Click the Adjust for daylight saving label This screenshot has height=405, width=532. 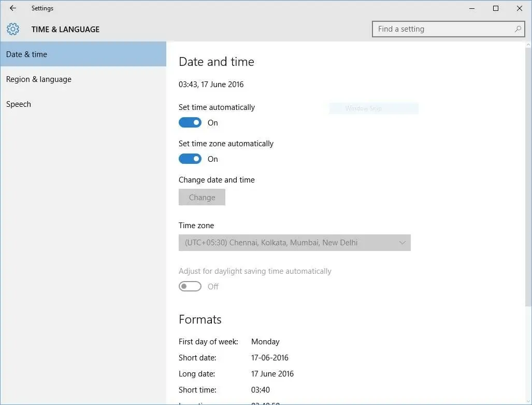(255, 271)
